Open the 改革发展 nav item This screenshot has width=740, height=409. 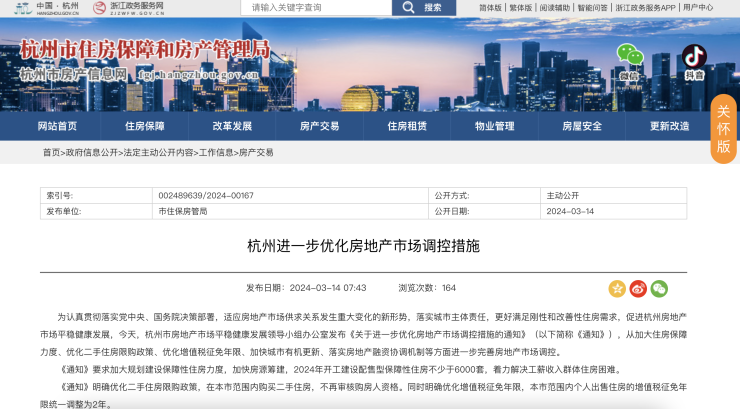coord(232,126)
